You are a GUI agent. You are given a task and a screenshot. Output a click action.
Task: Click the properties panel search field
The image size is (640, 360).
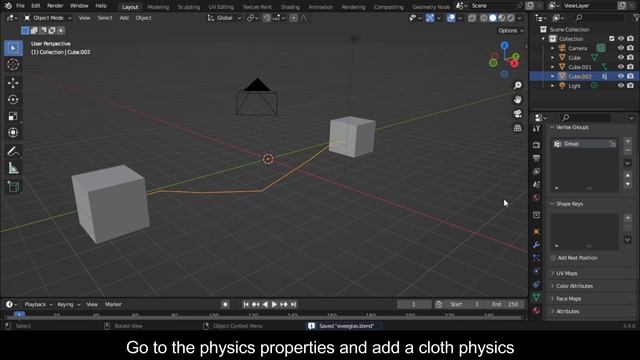point(585,118)
